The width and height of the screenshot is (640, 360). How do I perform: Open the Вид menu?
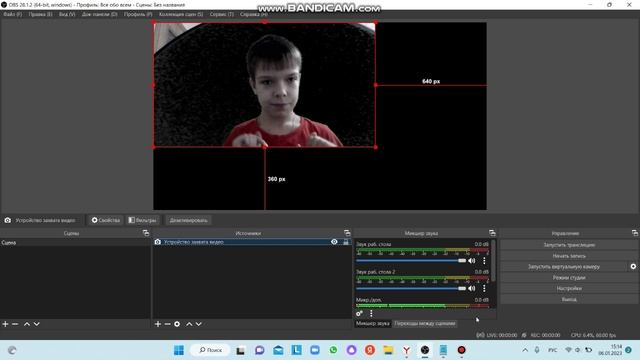coord(67,14)
